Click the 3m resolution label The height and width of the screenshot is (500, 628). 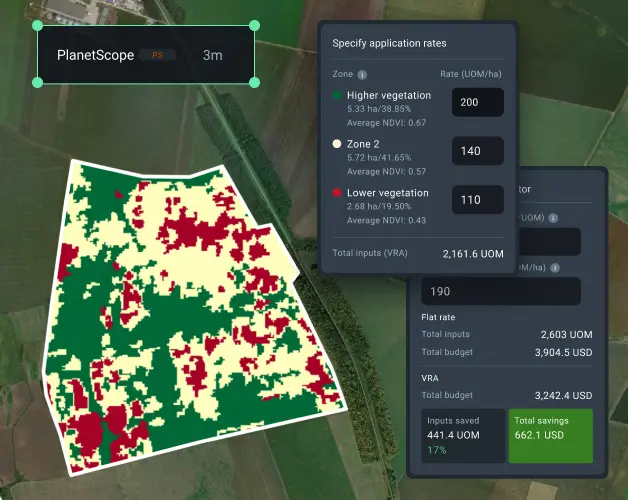pyautogui.click(x=212, y=56)
